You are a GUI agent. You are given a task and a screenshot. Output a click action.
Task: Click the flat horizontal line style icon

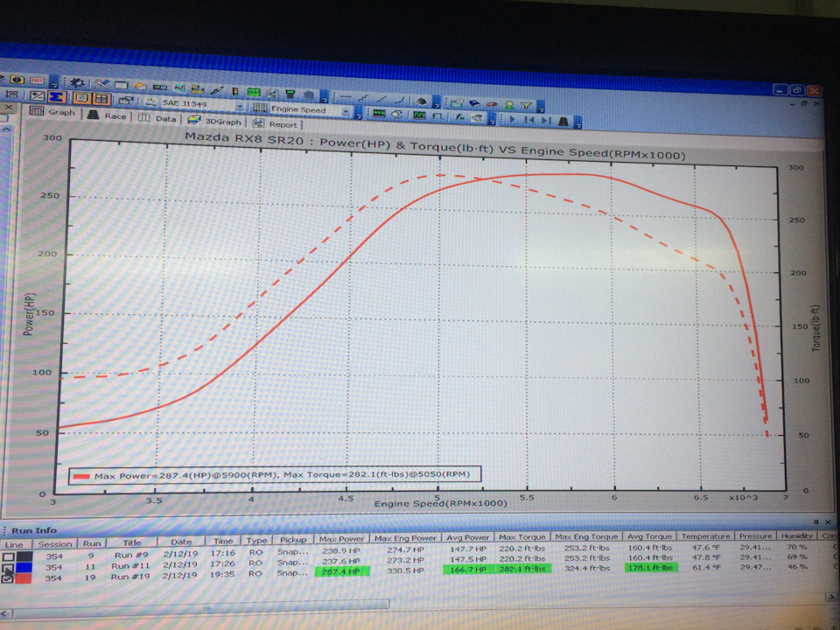pyautogui.click(x=346, y=97)
